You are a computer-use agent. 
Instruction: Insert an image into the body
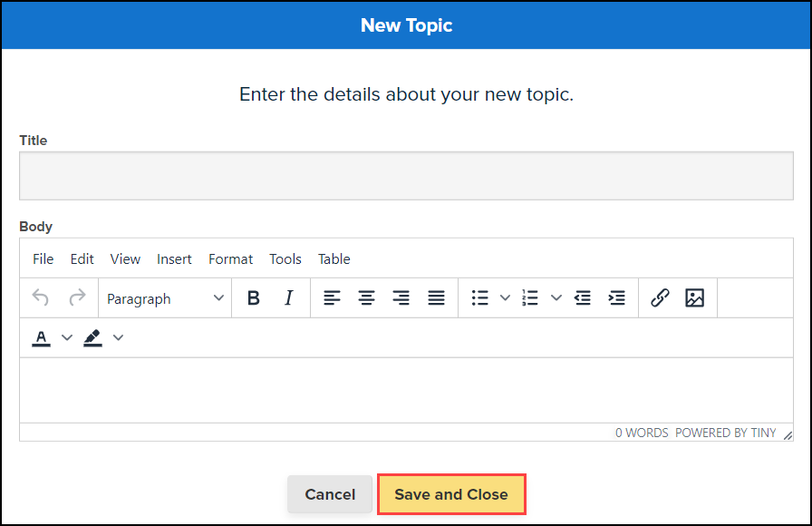tap(694, 297)
